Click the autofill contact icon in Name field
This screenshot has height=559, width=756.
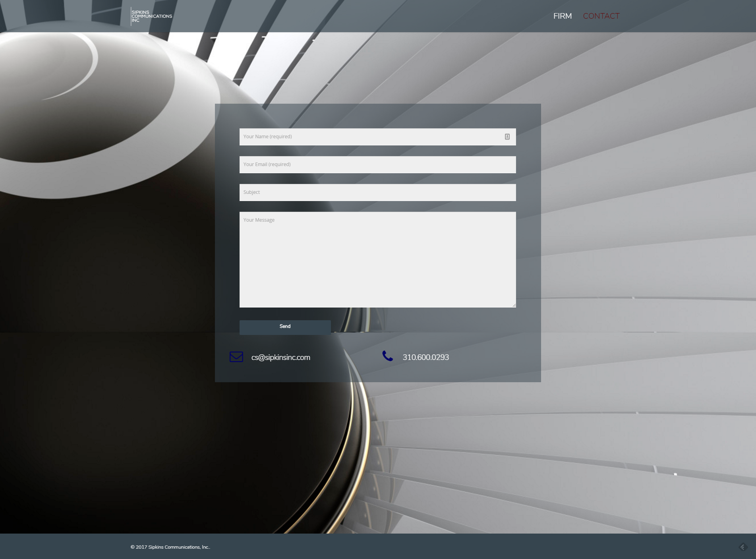click(x=507, y=137)
